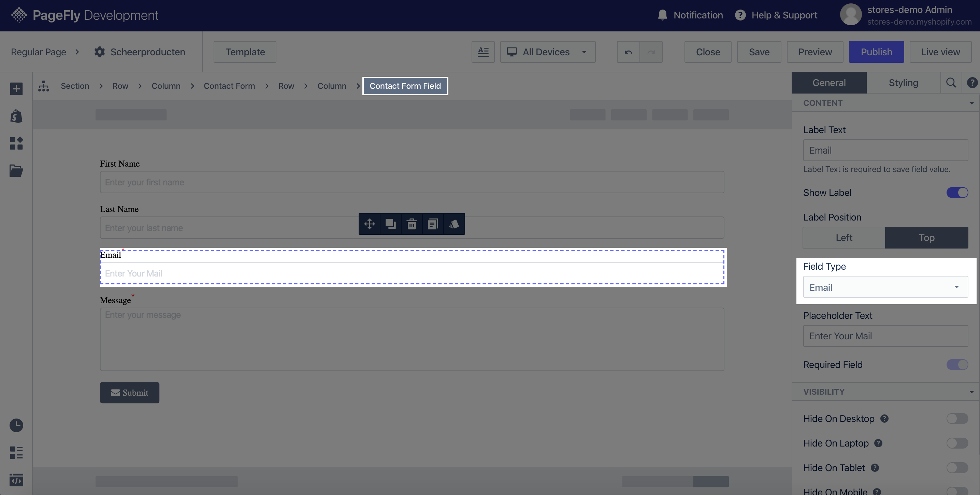Show help for Hide On Tablet
The image size is (980, 495).
(x=875, y=468)
